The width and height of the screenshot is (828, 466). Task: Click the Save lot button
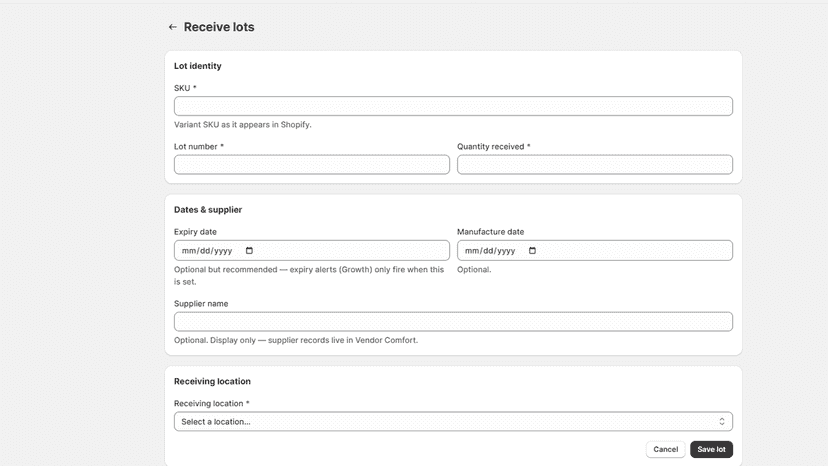pos(711,449)
